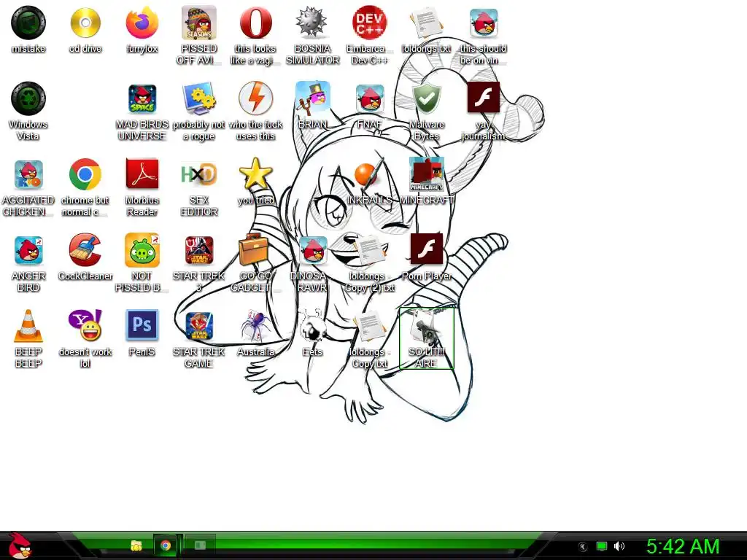Select the 'loldongs - Copy (2).txt' file

pyautogui.click(x=369, y=250)
